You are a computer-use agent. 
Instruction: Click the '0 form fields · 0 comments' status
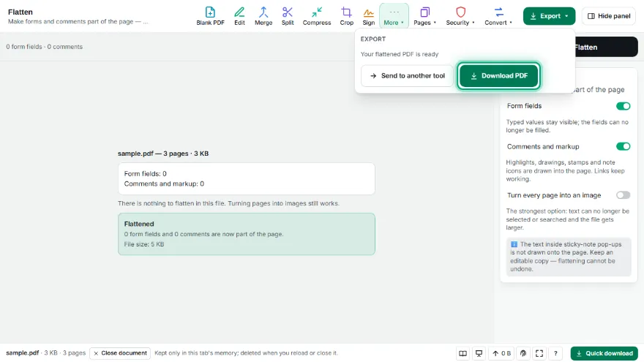pyautogui.click(x=45, y=47)
